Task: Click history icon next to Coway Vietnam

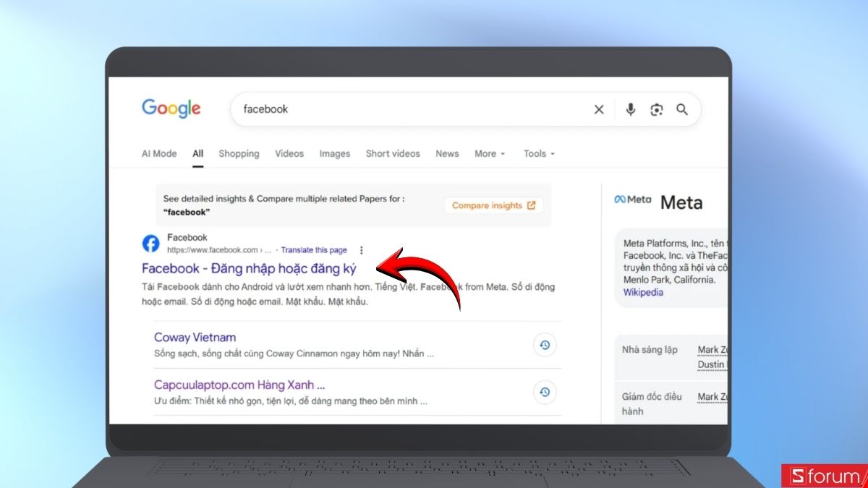Action: coord(545,346)
